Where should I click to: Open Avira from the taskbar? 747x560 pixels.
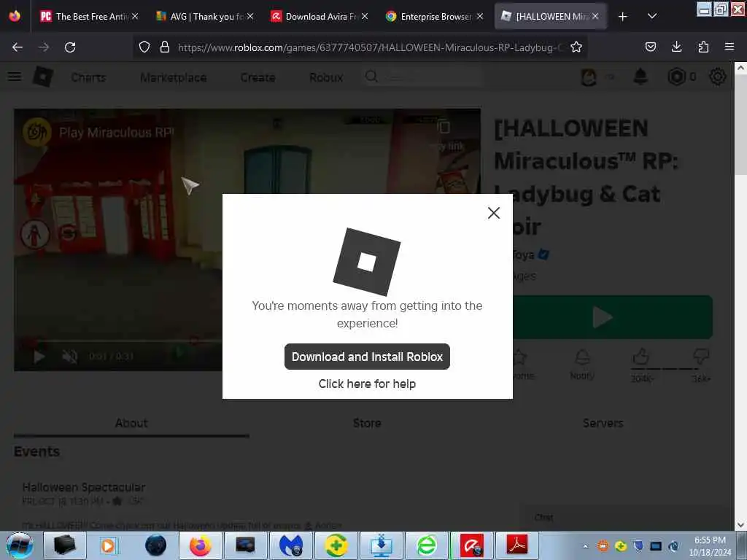pos(472,545)
